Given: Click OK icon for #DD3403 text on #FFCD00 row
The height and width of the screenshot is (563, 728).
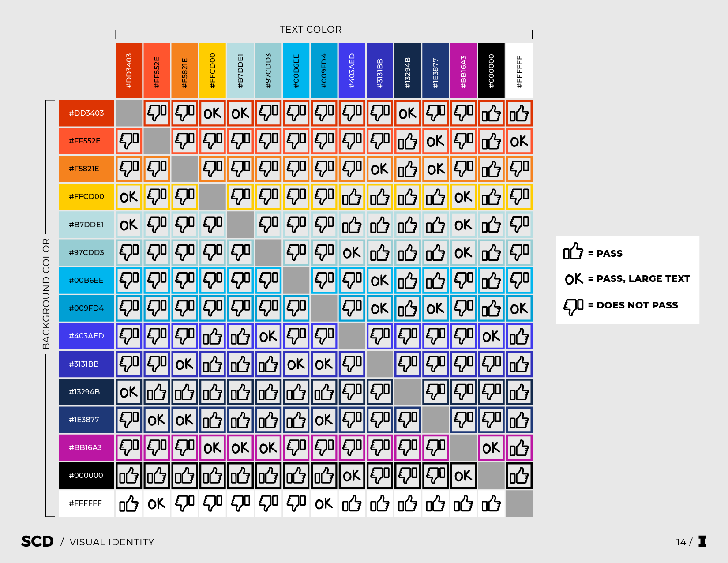Looking at the screenshot, I should 129,197.
